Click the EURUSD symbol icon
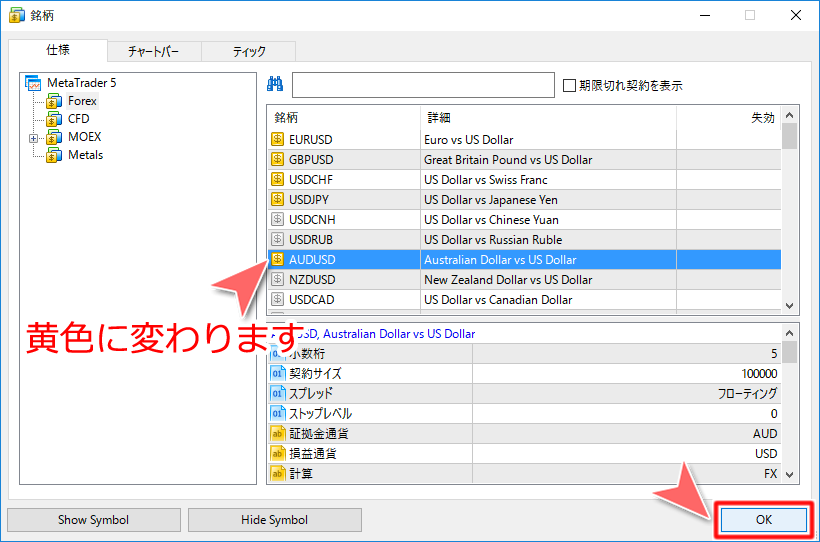This screenshot has width=820, height=542. 278,140
